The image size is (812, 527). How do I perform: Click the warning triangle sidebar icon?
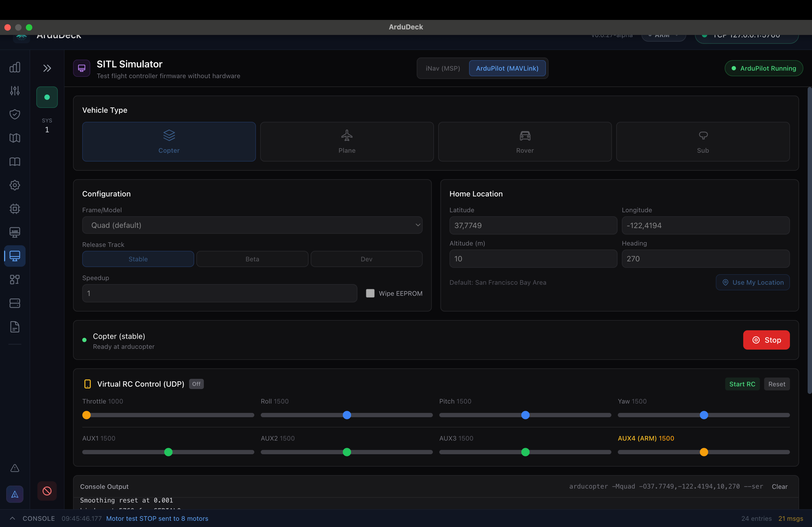click(x=15, y=468)
